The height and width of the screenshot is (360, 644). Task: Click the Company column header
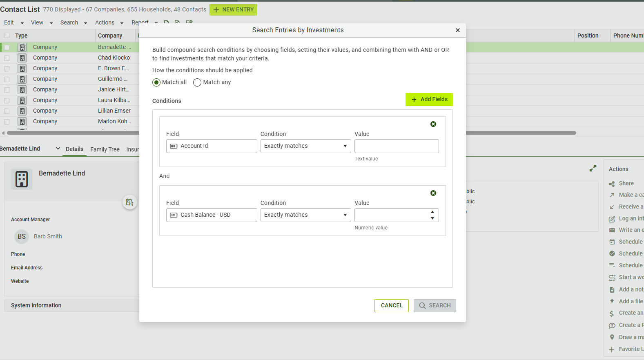click(x=110, y=36)
